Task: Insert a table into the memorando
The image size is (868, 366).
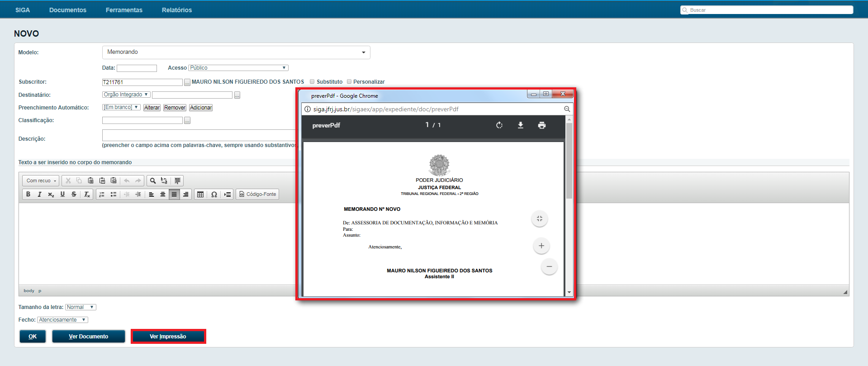Action: coord(200,194)
